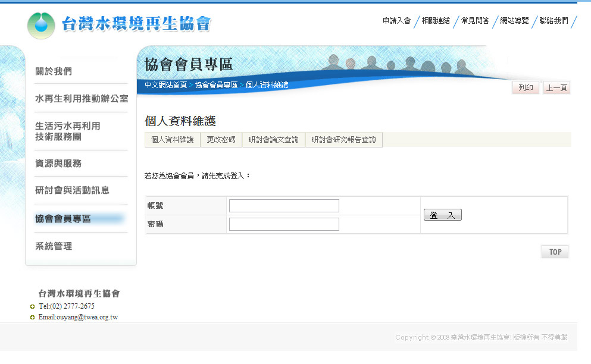Click the 協會會員專區 banner title
Viewport: 591px width, 364px height.
coord(189,64)
